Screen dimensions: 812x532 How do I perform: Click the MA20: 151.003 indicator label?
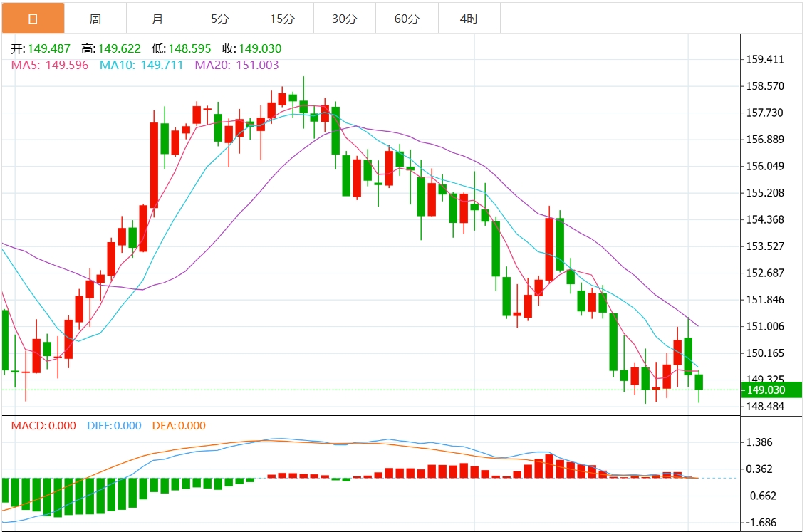tap(236, 66)
